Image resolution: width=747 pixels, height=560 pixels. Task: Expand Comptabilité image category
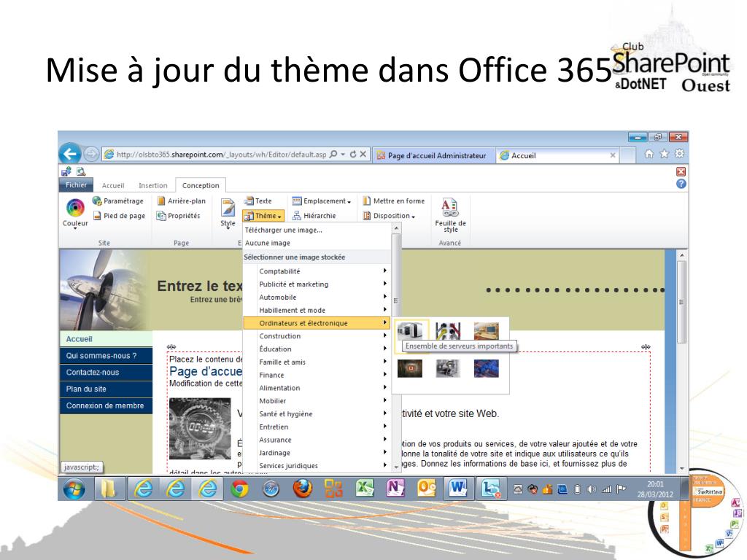coord(317,271)
